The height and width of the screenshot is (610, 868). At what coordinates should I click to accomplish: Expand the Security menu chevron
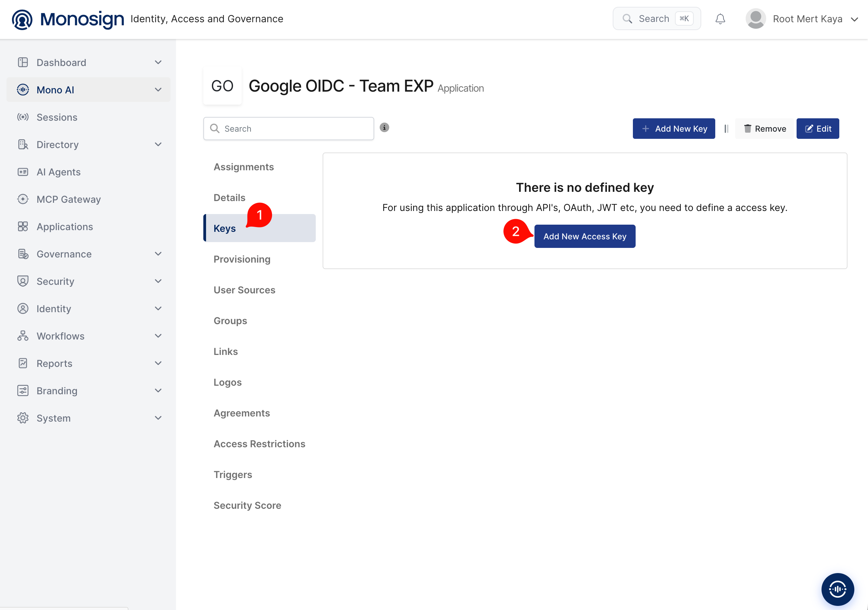click(158, 281)
